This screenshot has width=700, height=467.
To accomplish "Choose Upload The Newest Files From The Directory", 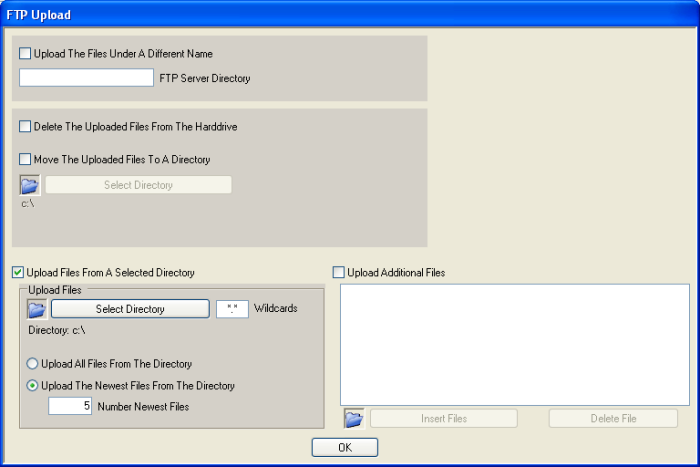I will tap(33, 385).
